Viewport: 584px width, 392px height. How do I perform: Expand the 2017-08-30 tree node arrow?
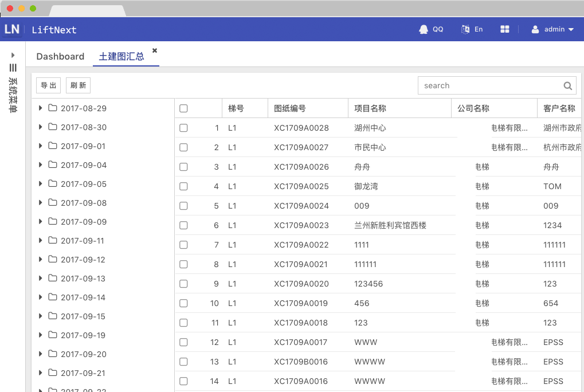point(40,127)
